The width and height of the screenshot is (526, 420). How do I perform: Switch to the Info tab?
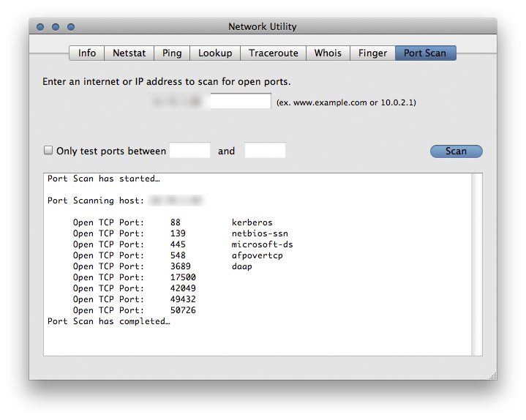[x=87, y=53]
